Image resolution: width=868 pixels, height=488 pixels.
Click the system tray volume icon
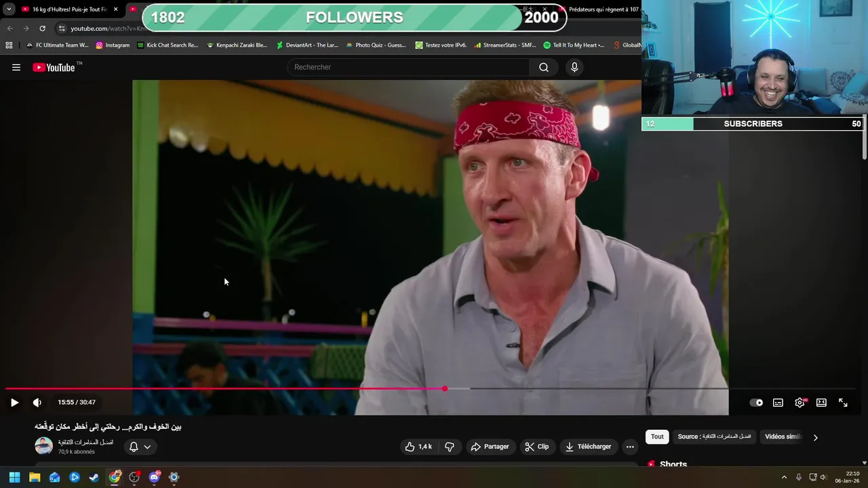pyautogui.click(x=823, y=477)
